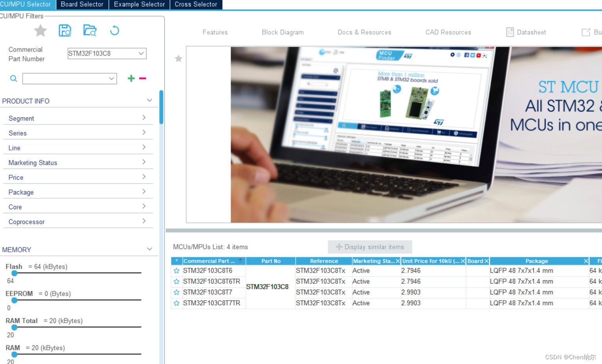Click the Datasheet button
This screenshot has height=364, width=602.
pos(526,32)
